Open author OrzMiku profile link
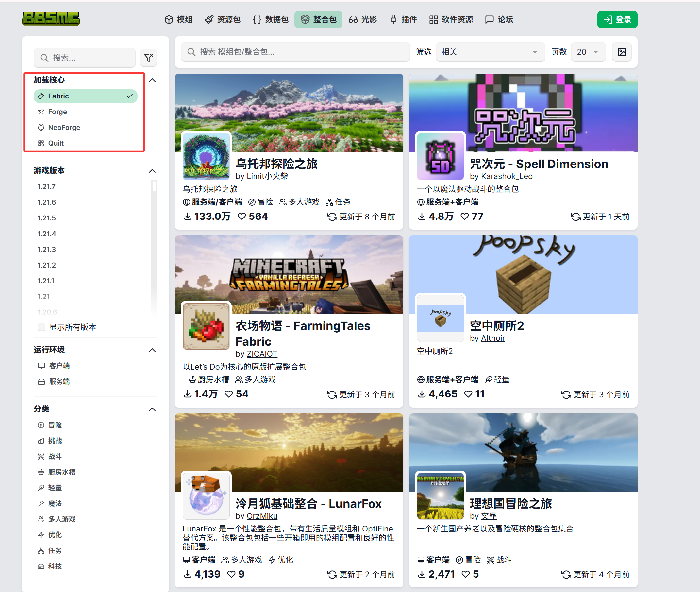Screen dimensions: 700x592 point(262,516)
